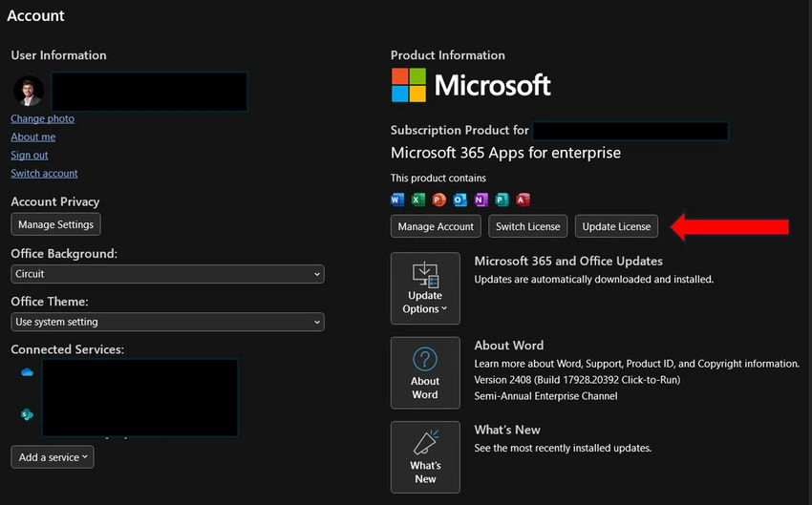Click the PowerPoint app icon
Viewport: 812px width, 505px height.
439,200
